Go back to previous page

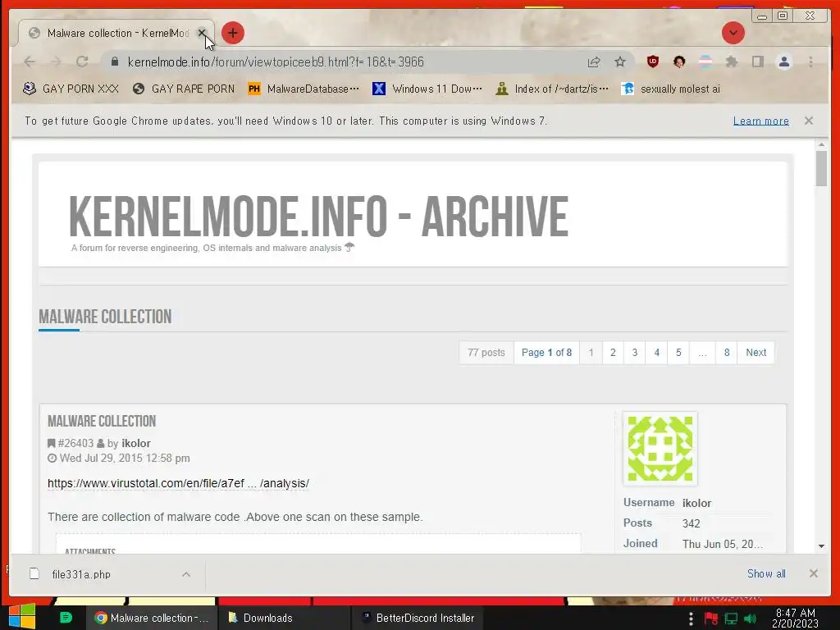pyautogui.click(x=30, y=62)
